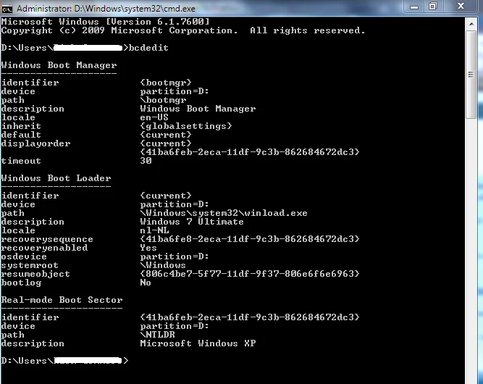The height and width of the screenshot is (384, 483).
Task: Click the 'displayorder' label
Action: [36, 143]
